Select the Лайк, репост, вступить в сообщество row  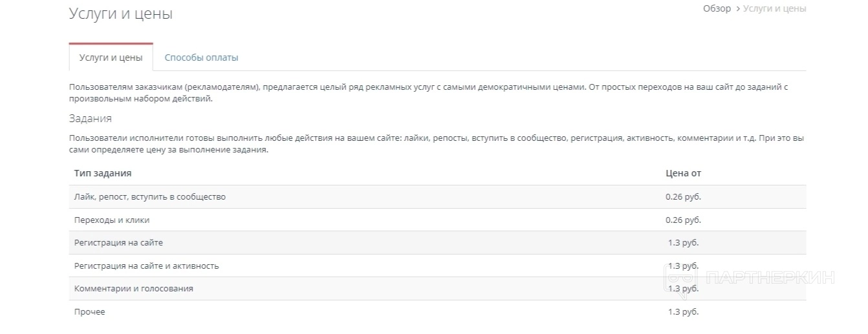point(150,196)
